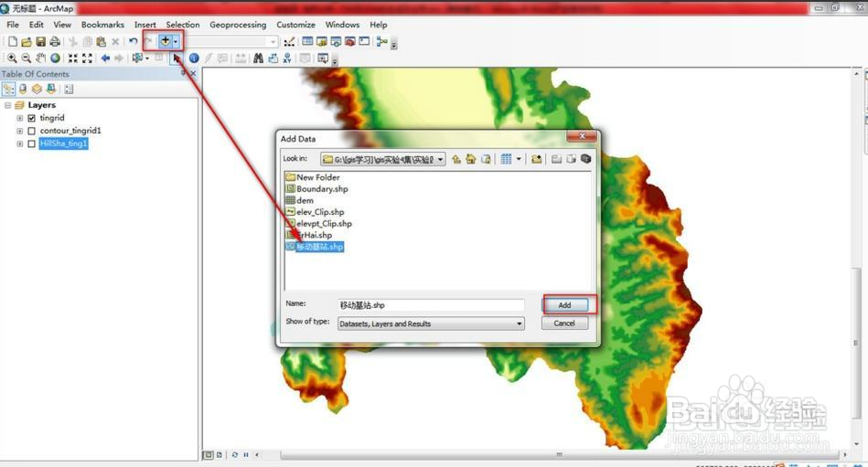Go back to previous extent
This screenshot has width=868, height=467.
pos(104,58)
